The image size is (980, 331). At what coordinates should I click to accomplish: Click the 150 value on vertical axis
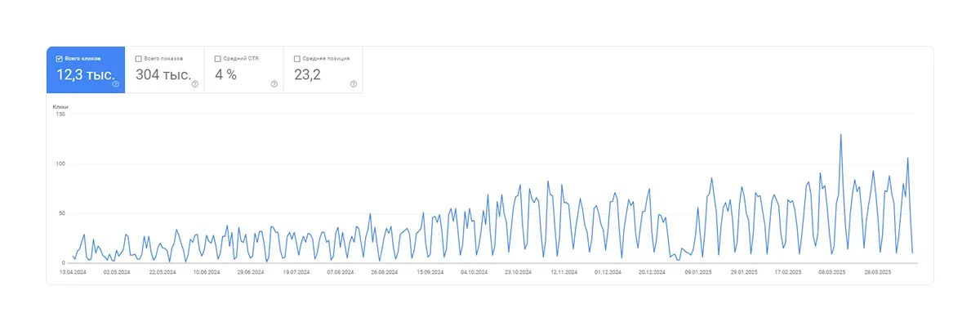60,114
